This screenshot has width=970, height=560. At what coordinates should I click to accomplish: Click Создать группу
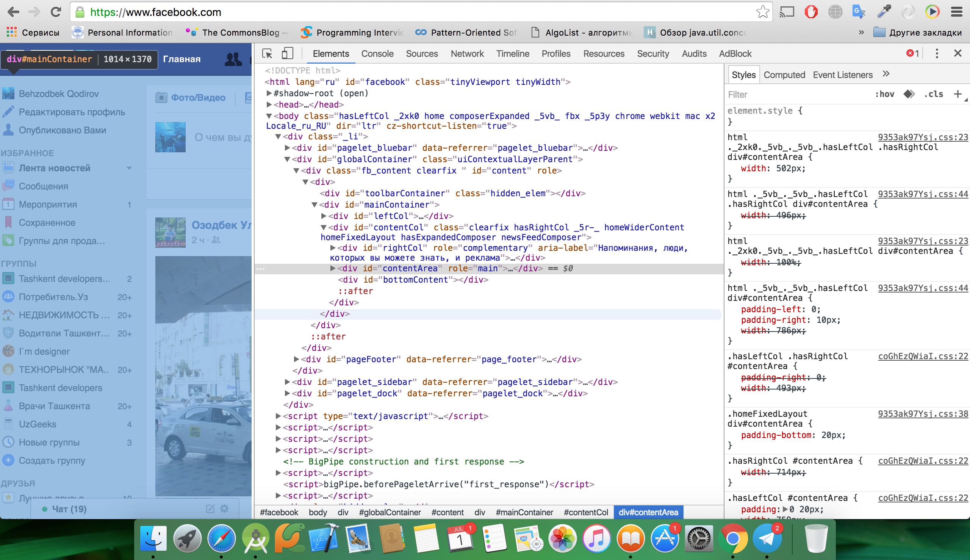[x=52, y=461]
